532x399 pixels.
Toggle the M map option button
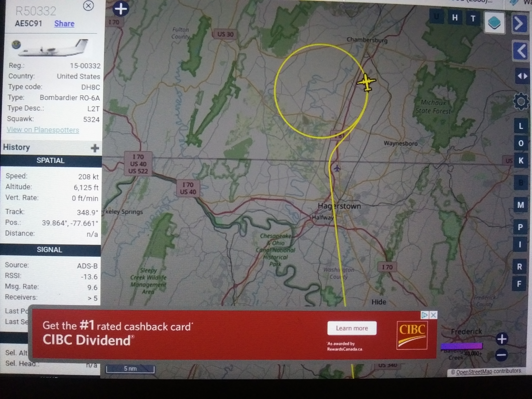click(x=520, y=205)
